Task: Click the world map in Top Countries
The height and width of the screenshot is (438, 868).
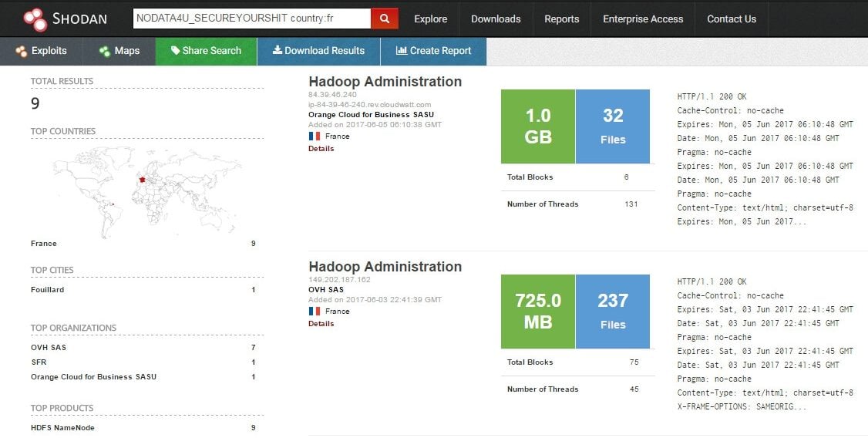Action: [x=147, y=191]
